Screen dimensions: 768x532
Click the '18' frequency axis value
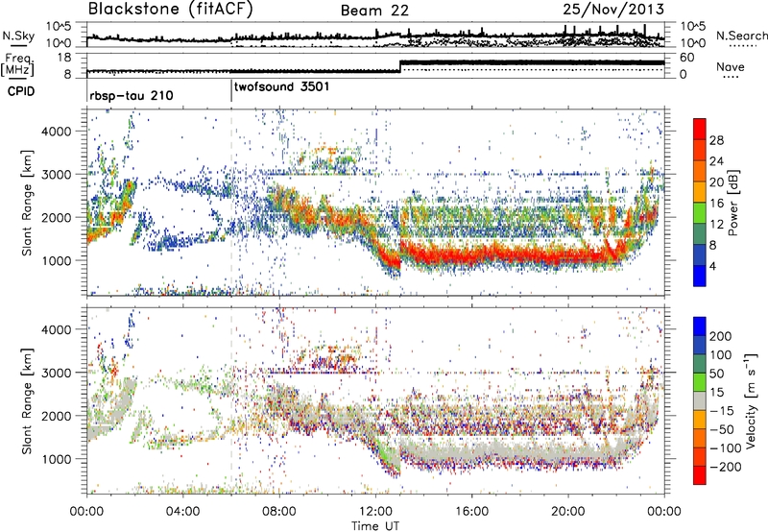pos(65,58)
